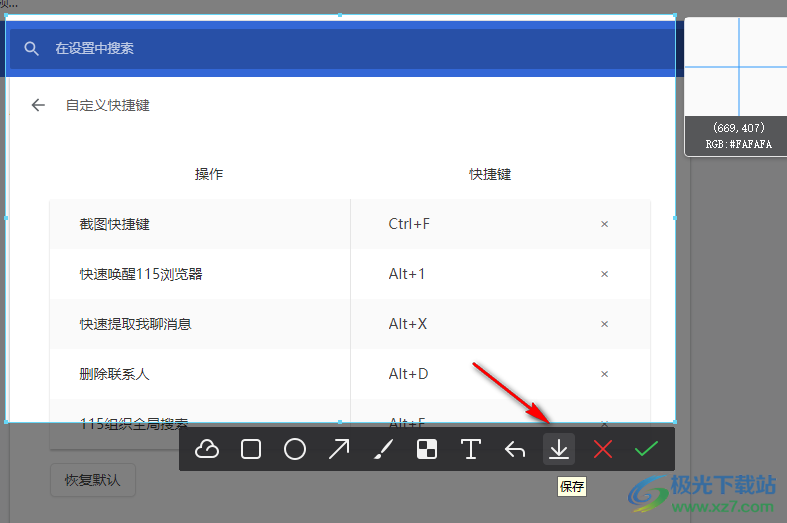Select the 删除联系人 row label
Screen dimensions: 787x523
pos(114,374)
